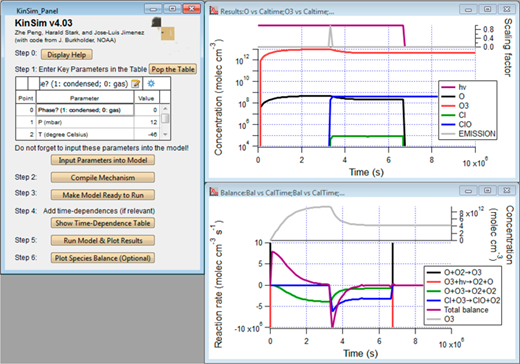The height and width of the screenshot is (364, 520).
Task: Click O3+hv→O2+O legend entry
Action: [x=460, y=282]
